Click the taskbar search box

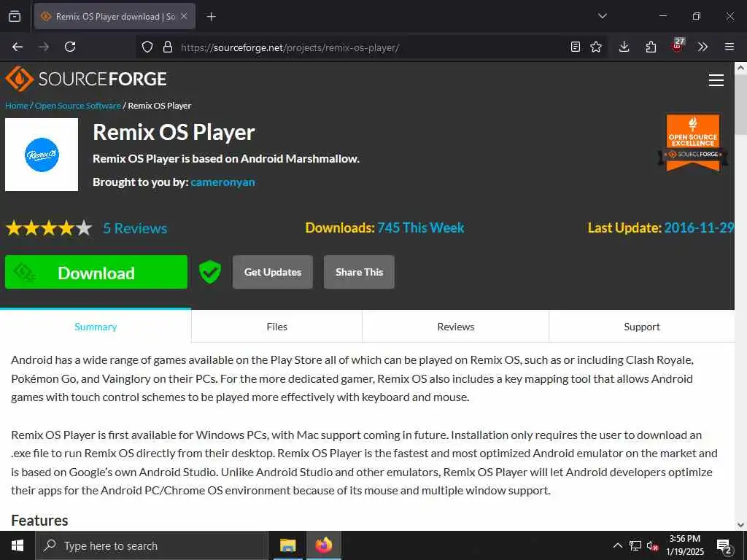point(152,545)
